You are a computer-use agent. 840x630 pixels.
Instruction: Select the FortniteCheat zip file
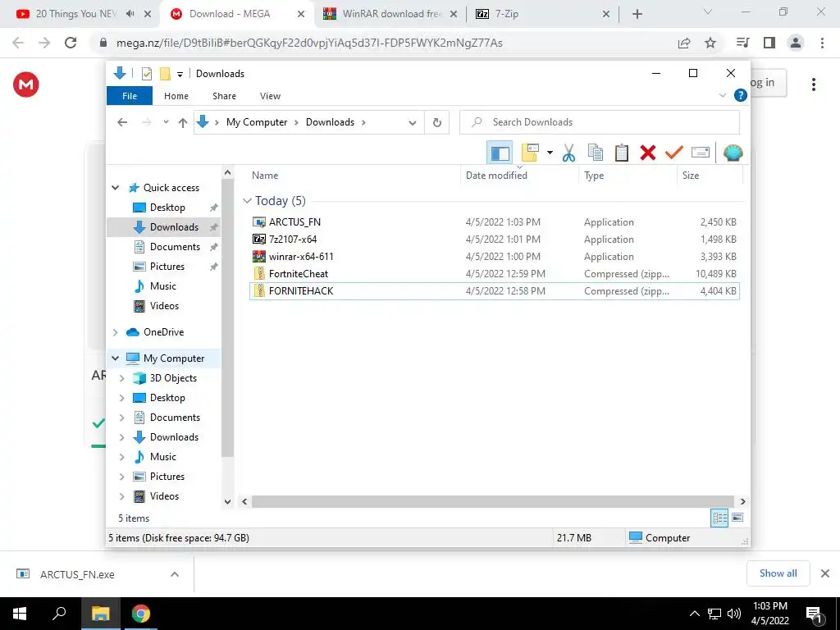(x=299, y=273)
